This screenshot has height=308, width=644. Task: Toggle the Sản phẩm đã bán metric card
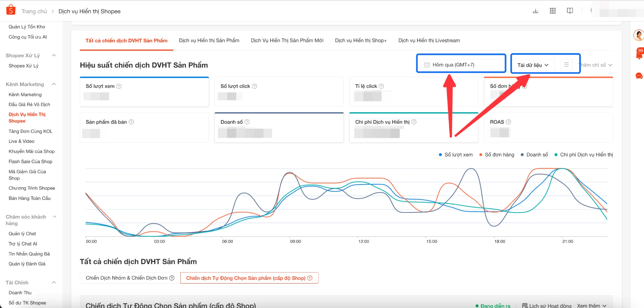click(x=144, y=127)
